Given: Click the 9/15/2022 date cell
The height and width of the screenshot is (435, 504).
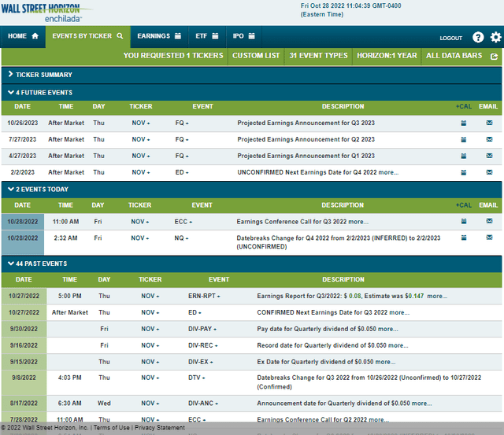Looking at the screenshot, I should 24,362.
